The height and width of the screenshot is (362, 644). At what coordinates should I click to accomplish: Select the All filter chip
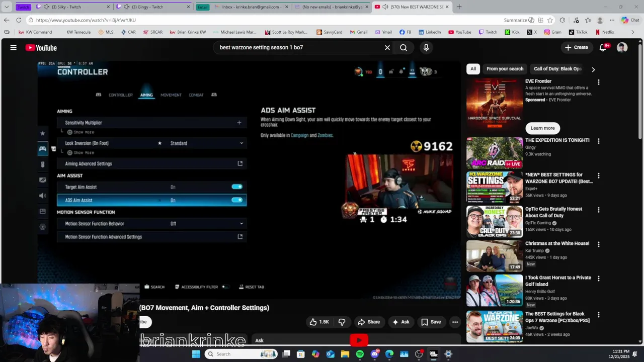click(x=473, y=69)
